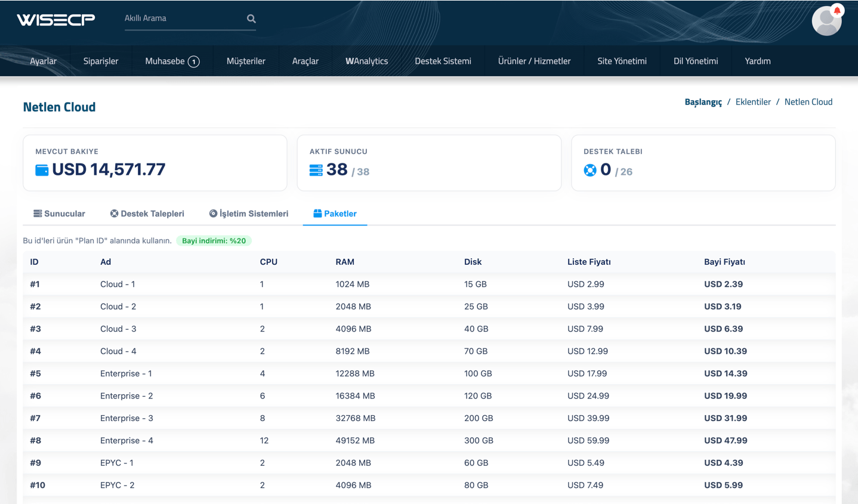Click the USD 31.99 reseller price

(726, 419)
